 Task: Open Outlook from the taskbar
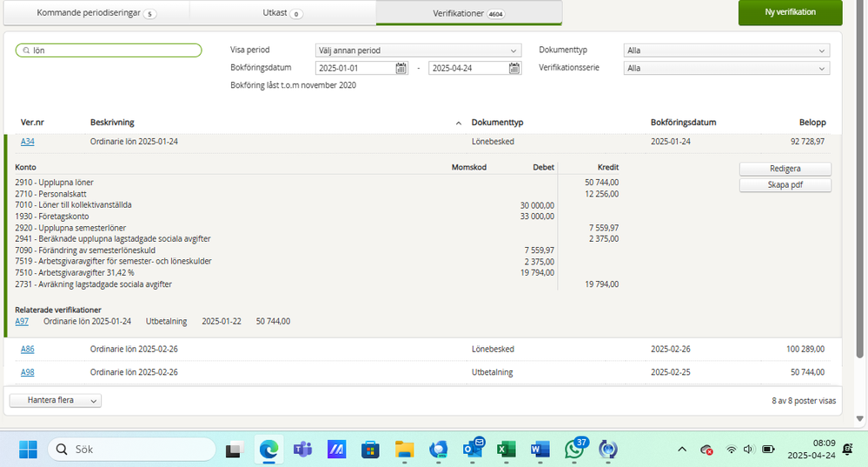[473, 450]
